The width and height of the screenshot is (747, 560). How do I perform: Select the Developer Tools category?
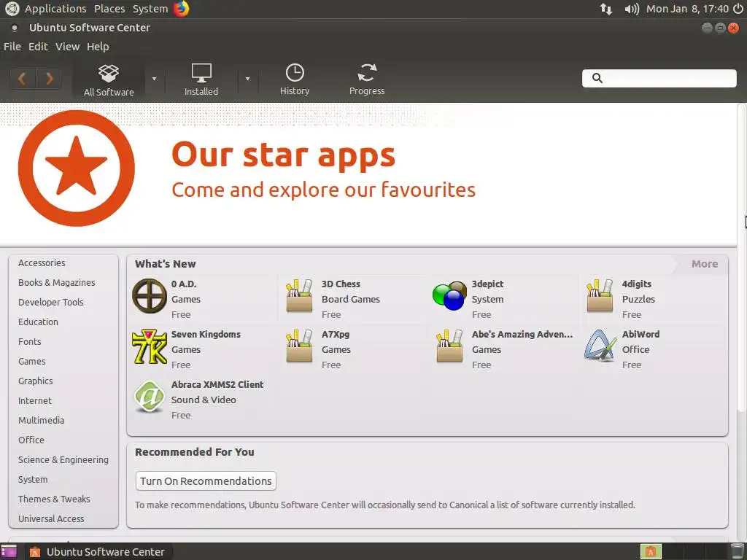point(50,303)
